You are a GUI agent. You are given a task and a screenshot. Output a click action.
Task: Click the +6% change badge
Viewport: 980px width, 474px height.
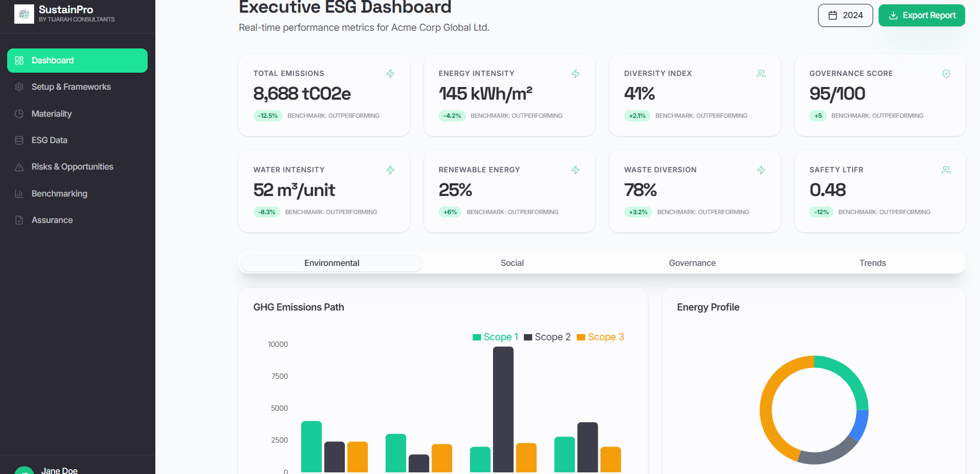pyautogui.click(x=450, y=212)
